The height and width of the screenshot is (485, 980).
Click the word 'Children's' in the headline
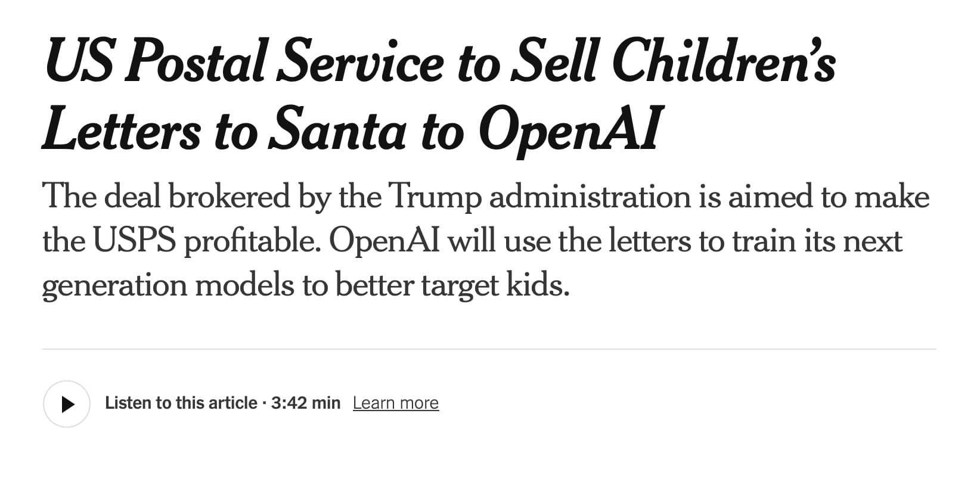coord(723,63)
